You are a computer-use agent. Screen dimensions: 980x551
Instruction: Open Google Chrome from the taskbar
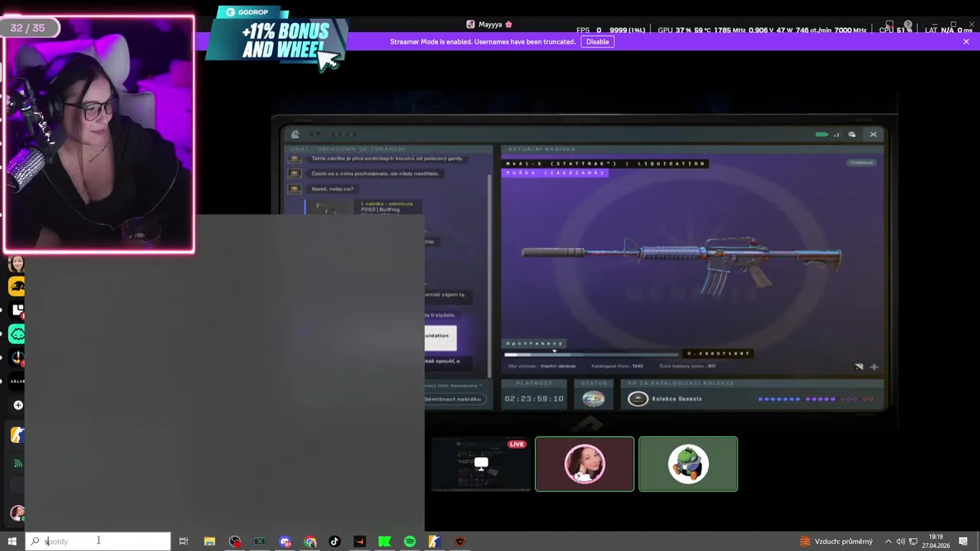(310, 541)
